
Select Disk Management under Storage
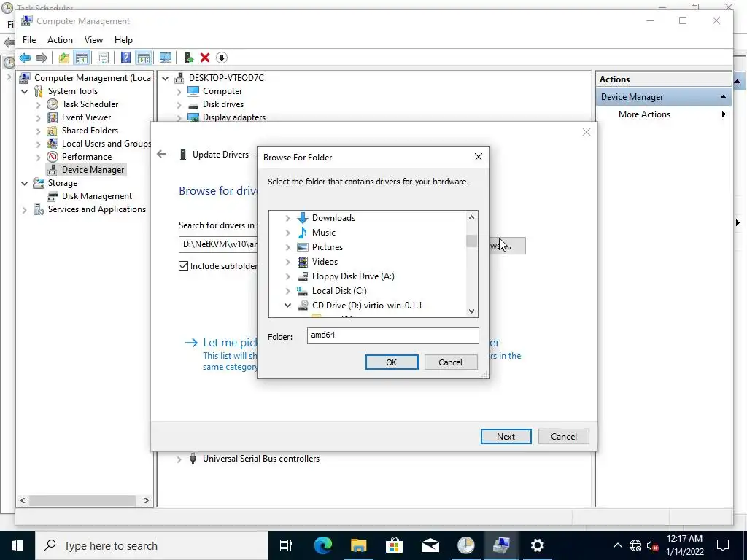point(97,196)
